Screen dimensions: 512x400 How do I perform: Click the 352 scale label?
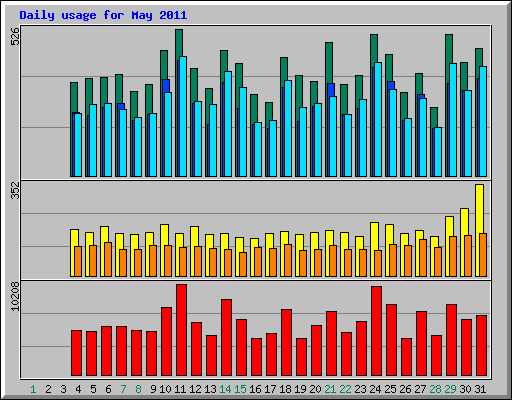[x=15, y=190]
